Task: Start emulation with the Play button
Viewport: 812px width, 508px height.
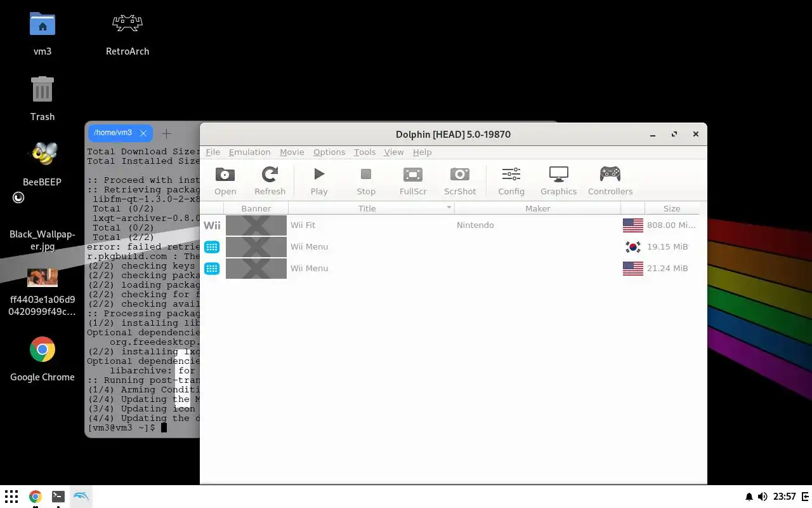Action: click(x=319, y=180)
